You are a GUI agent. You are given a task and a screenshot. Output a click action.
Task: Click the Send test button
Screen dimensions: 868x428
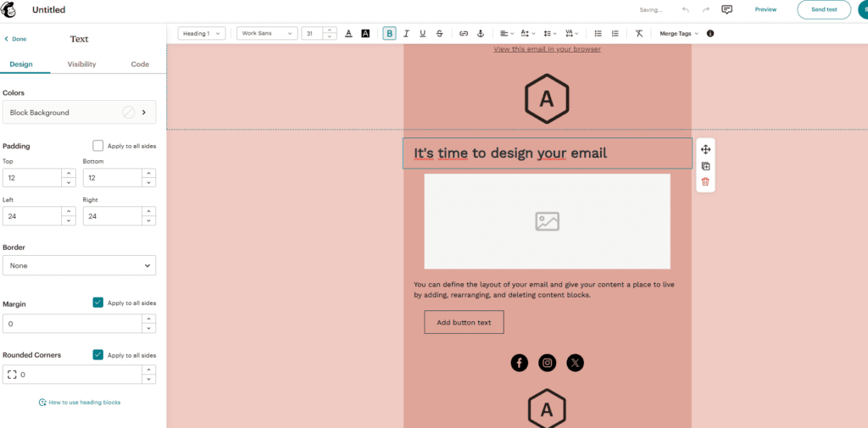coord(824,9)
